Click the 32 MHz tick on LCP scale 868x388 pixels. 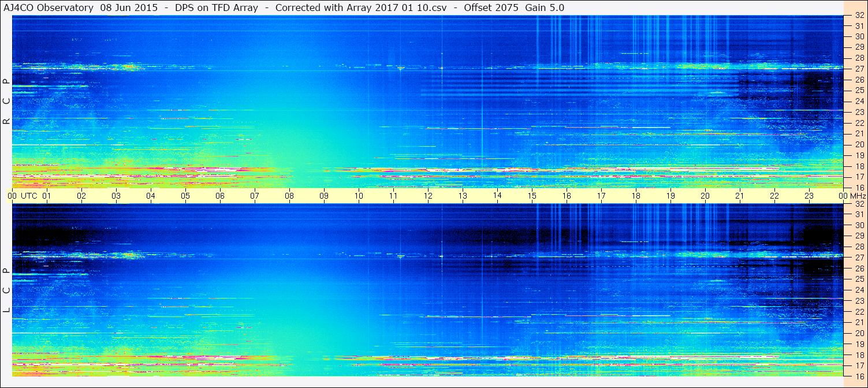coord(859,204)
